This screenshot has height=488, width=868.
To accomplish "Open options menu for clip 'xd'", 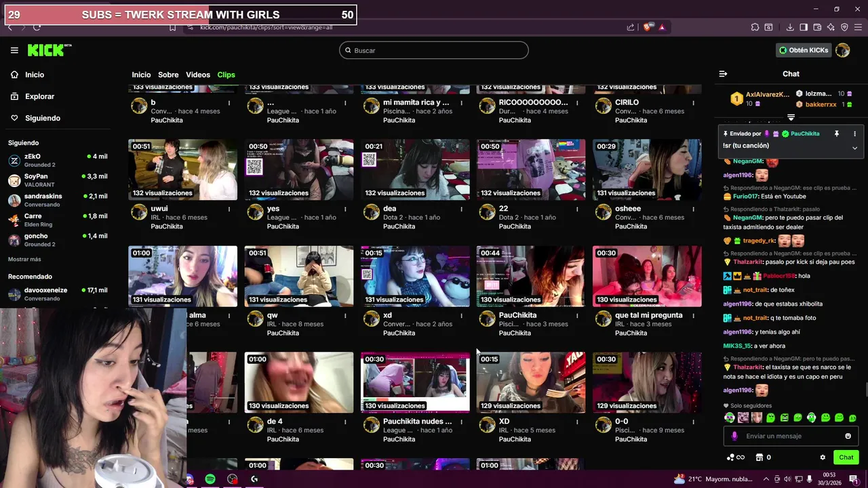I will 461,316.
